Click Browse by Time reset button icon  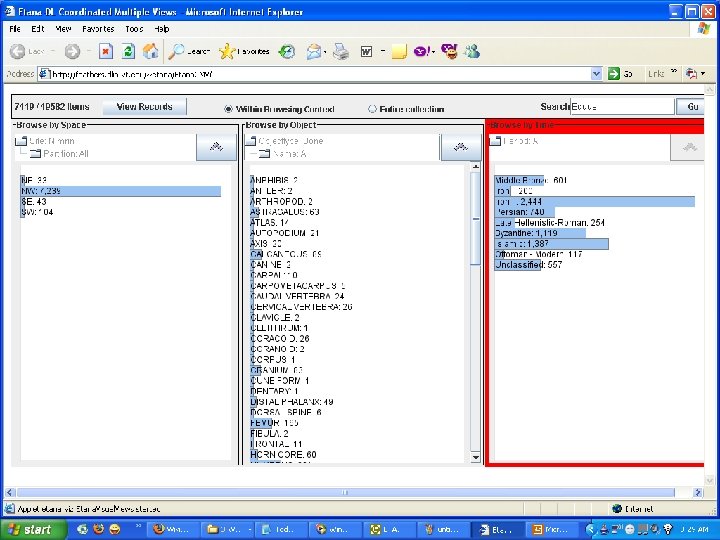[688, 147]
